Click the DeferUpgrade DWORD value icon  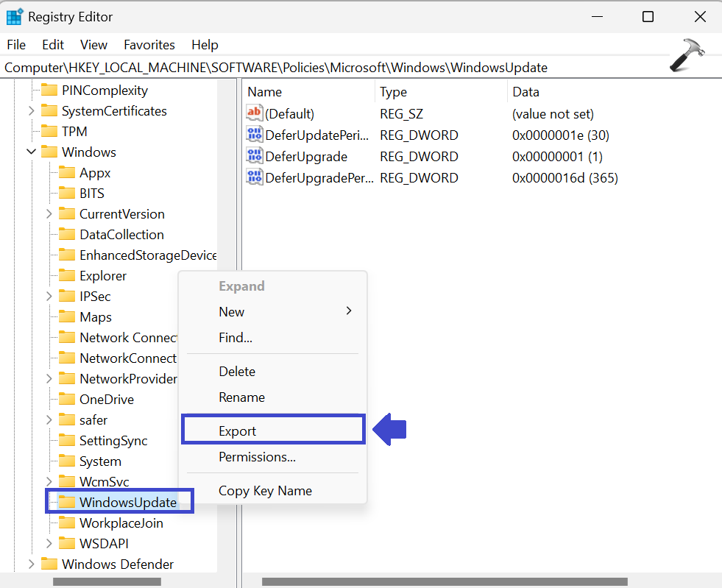[x=255, y=156]
